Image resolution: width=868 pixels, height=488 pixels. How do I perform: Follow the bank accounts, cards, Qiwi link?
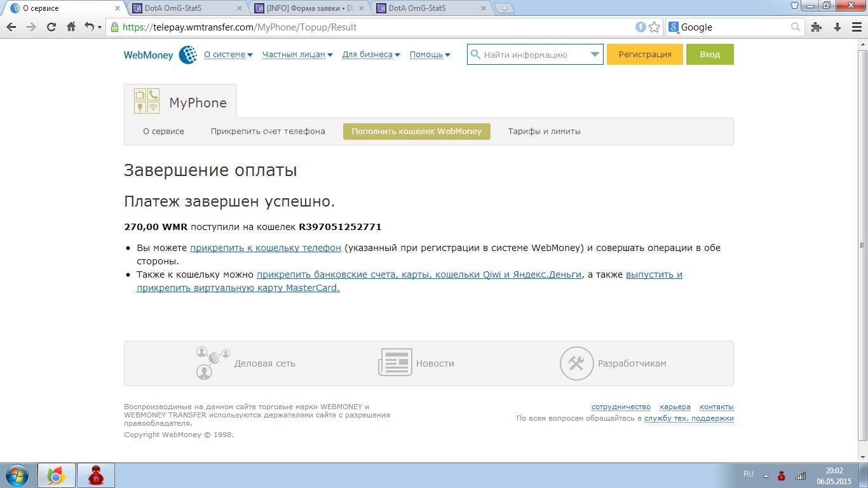[x=419, y=274]
